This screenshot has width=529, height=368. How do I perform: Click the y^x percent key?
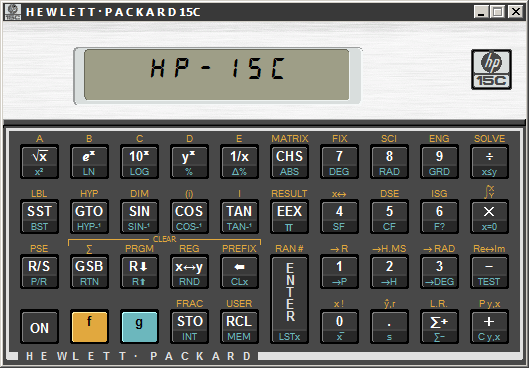(x=189, y=162)
